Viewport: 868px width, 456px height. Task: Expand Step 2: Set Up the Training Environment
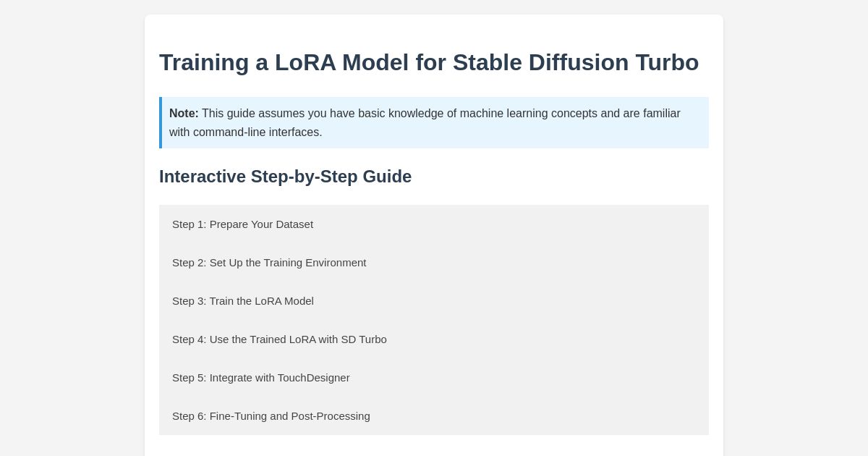pyautogui.click(x=269, y=263)
